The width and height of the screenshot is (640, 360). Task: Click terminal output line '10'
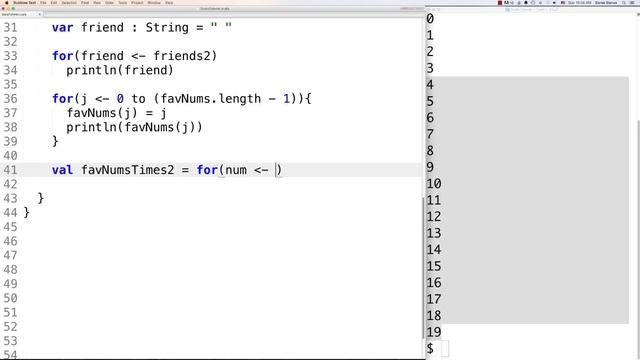tap(434, 184)
